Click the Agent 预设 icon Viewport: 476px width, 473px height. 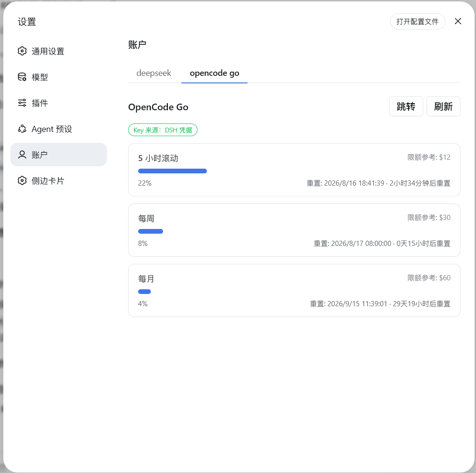[x=22, y=129]
